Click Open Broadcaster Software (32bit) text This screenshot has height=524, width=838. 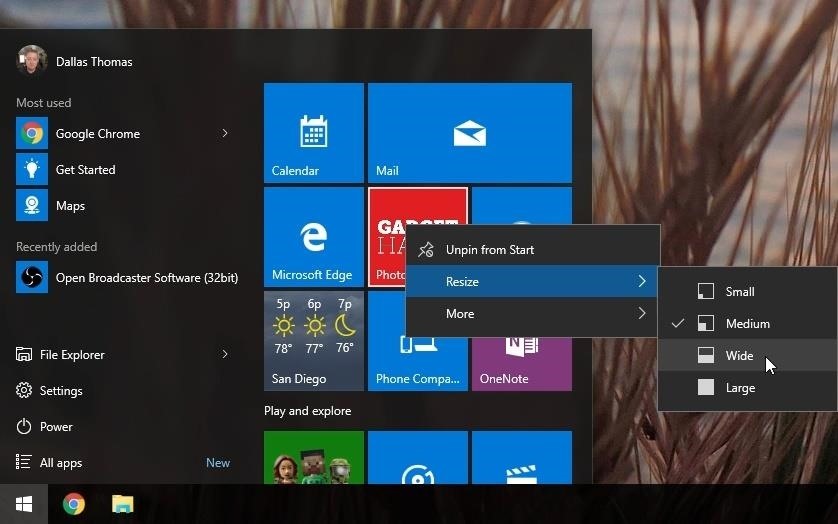pyautogui.click(x=147, y=278)
